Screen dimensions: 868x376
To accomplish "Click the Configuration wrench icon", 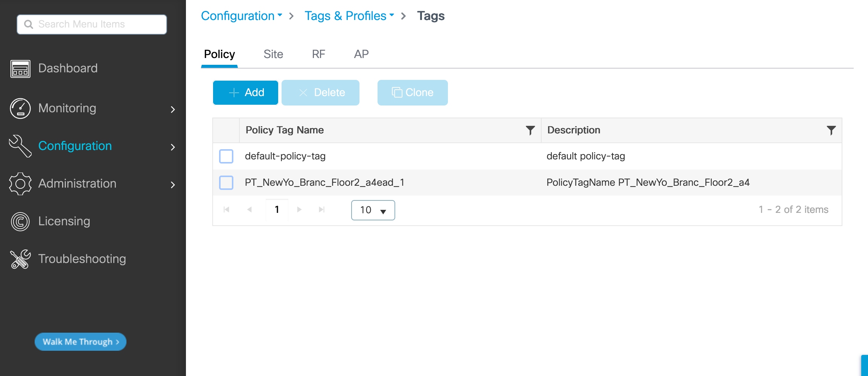I will [20, 146].
